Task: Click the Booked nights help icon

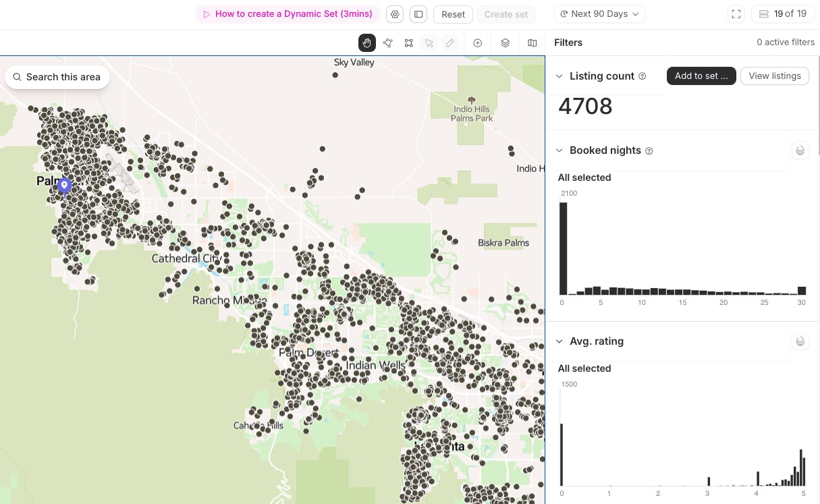Action: click(649, 151)
